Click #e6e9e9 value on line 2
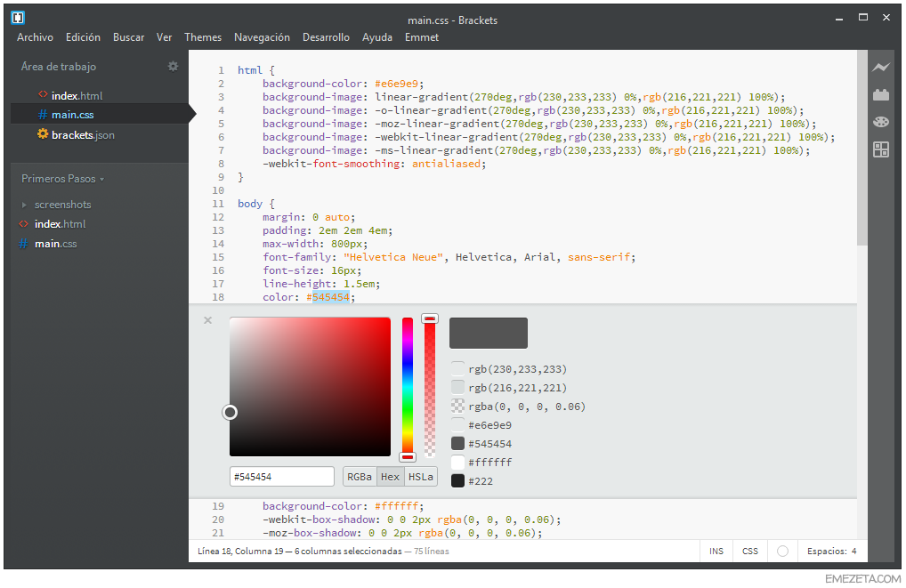This screenshot has height=588, width=906. pyautogui.click(x=399, y=84)
